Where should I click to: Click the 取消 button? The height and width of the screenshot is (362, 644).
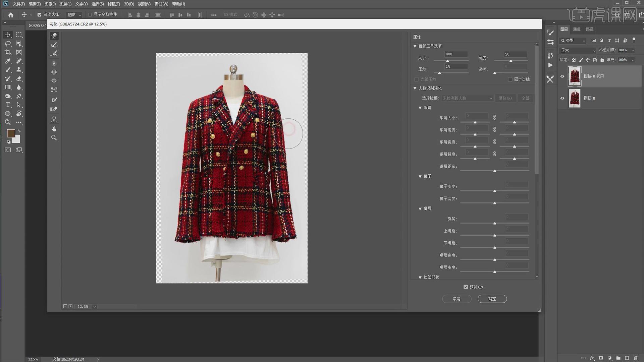pos(457,299)
